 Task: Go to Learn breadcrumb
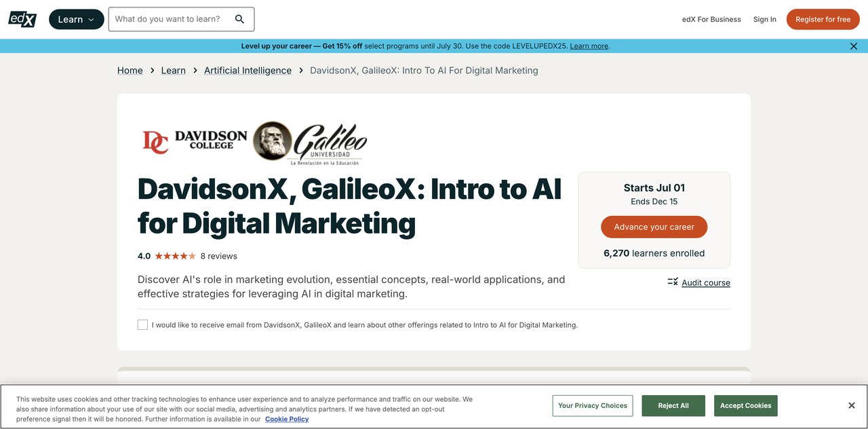[174, 71]
